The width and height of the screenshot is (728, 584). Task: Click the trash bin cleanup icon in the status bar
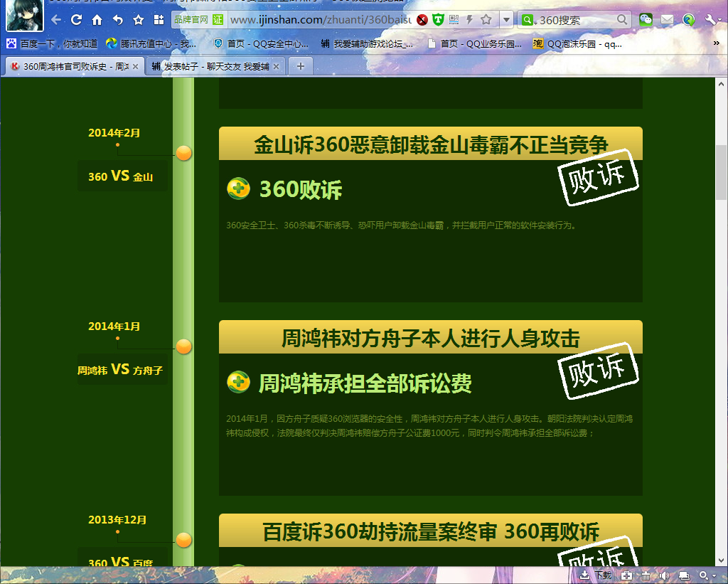pyautogui.click(x=646, y=575)
